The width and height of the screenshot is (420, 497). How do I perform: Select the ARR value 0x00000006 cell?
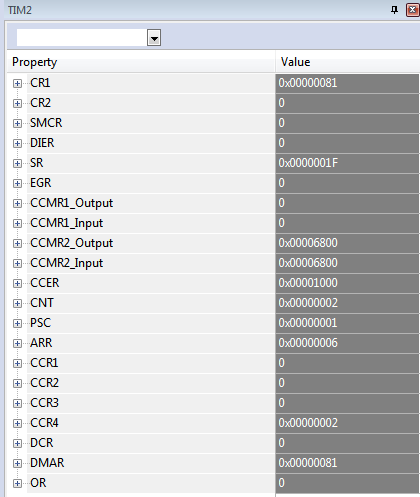coord(347,343)
